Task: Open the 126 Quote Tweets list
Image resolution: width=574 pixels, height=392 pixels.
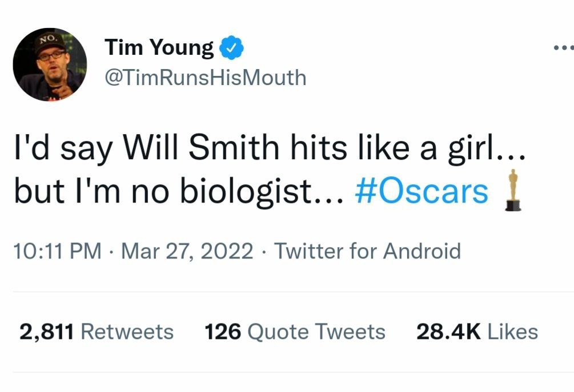Action: (295, 332)
